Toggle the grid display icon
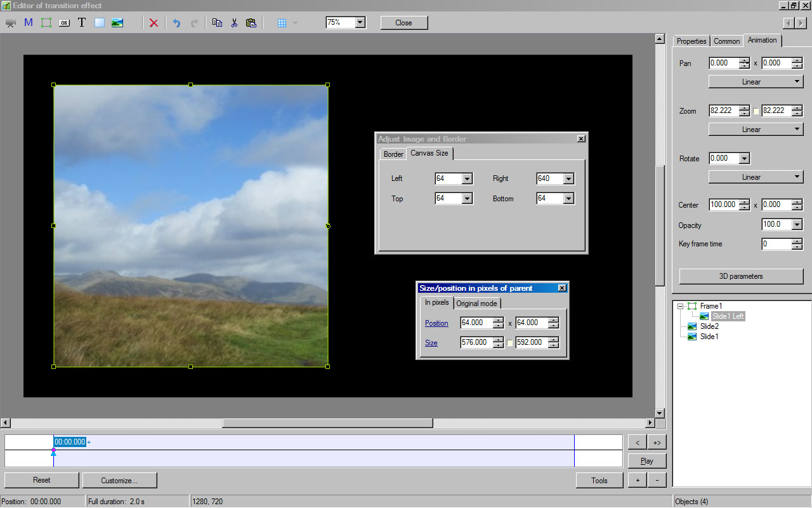The image size is (812, 508). pyautogui.click(x=282, y=23)
